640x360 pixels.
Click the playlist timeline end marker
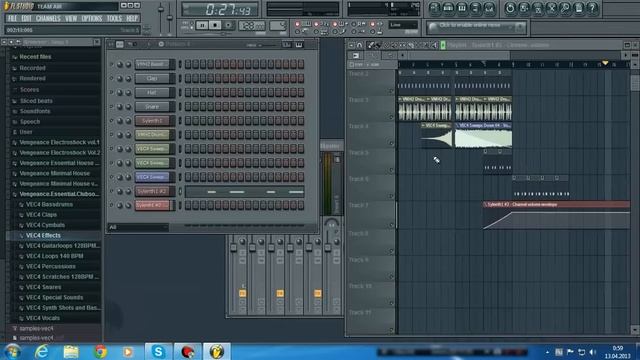click(x=605, y=63)
